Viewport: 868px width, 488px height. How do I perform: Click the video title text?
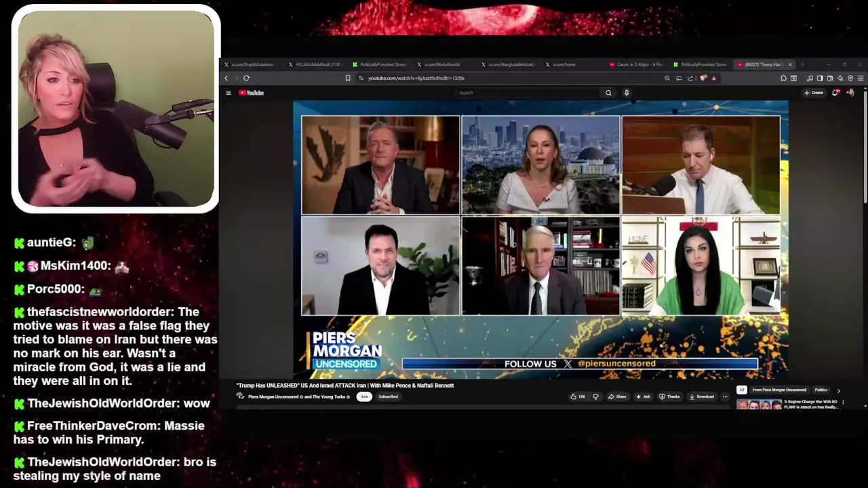coord(344,385)
